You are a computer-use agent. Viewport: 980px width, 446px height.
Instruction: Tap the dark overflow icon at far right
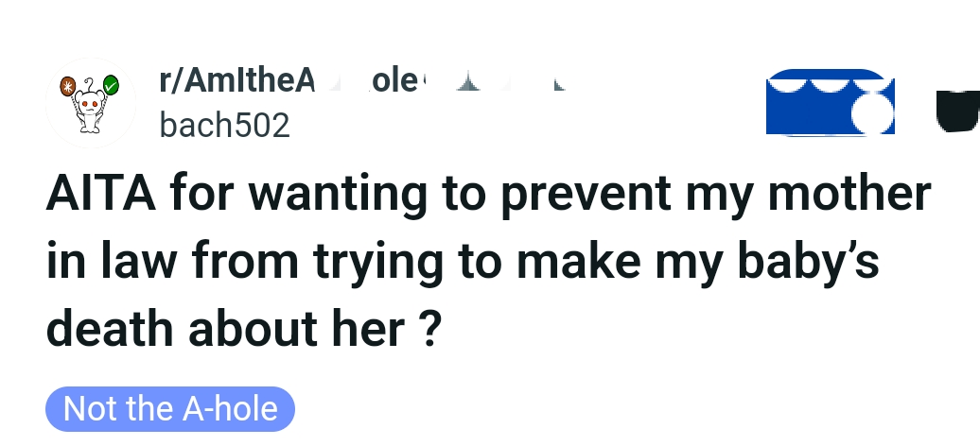pyautogui.click(x=956, y=109)
